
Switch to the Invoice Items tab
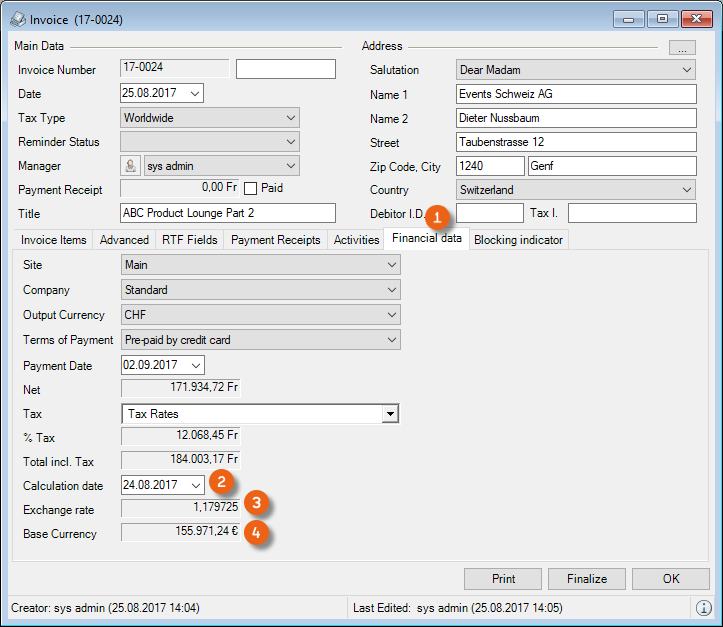pos(54,240)
